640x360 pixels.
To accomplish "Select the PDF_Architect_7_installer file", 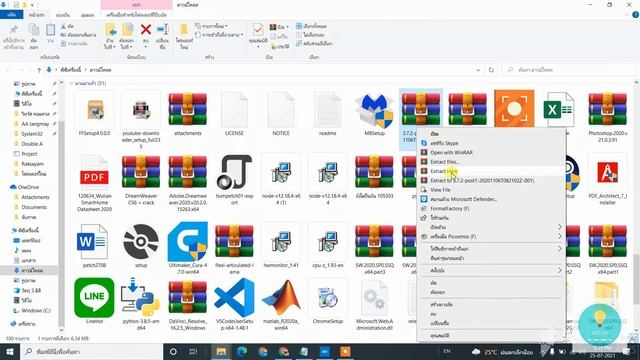I will pos(607,180).
